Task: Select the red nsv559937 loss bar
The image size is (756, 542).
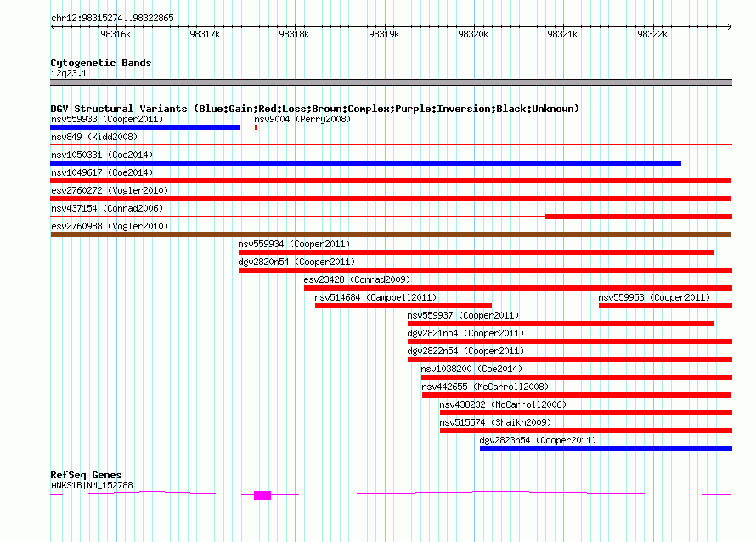Action: click(561, 324)
